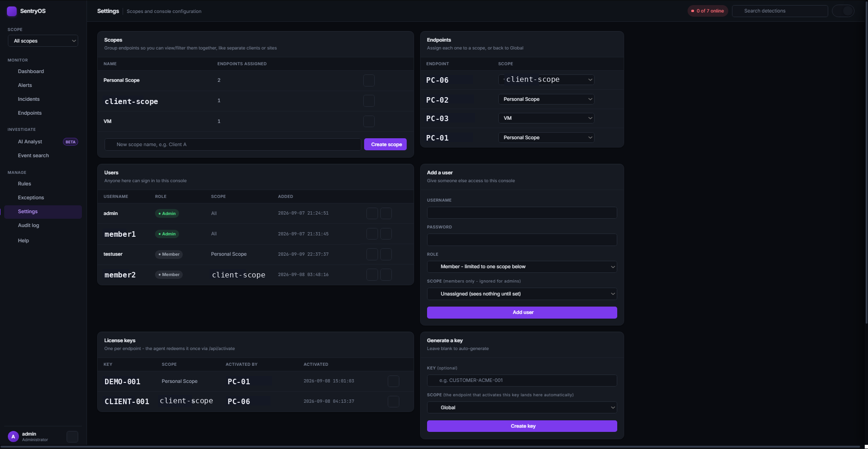868x449 pixels.
Task: Click the Admin role badge for member1
Action: pos(167,234)
